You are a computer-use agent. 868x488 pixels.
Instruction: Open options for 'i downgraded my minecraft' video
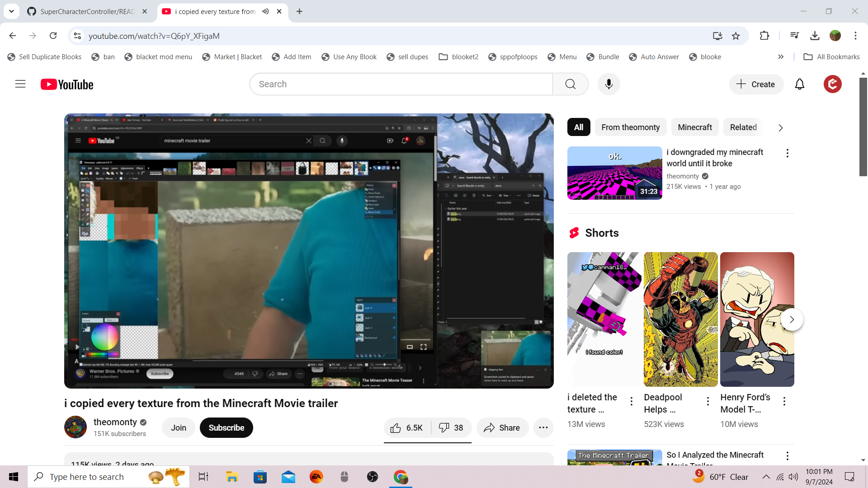pyautogui.click(x=787, y=153)
